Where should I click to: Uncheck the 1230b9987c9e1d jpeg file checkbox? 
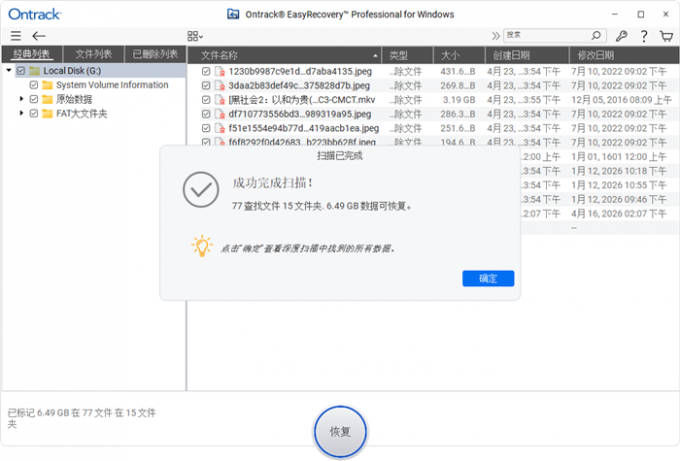click(206, 72)
